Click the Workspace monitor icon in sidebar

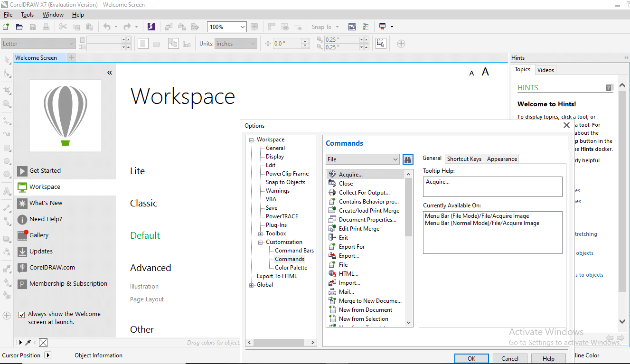point(22,187)
